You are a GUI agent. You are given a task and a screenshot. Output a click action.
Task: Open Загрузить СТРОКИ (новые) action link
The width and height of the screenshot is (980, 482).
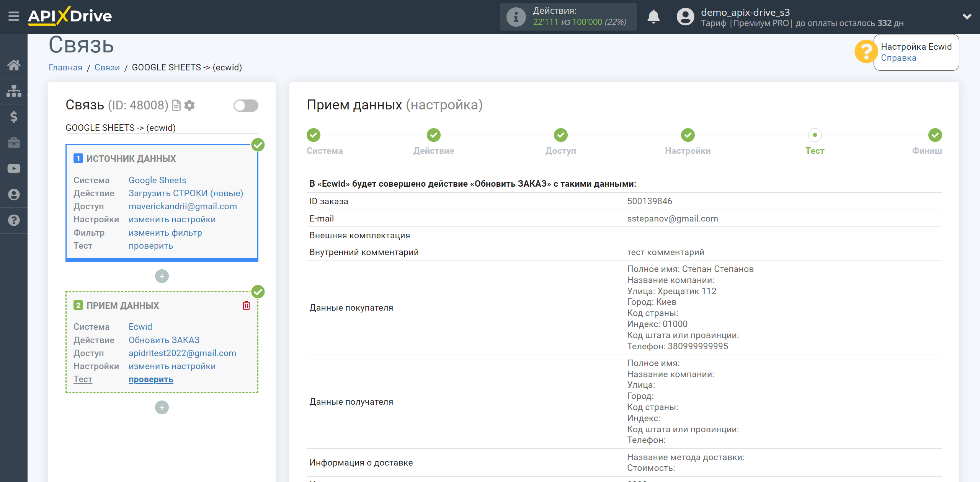point(186,193)
